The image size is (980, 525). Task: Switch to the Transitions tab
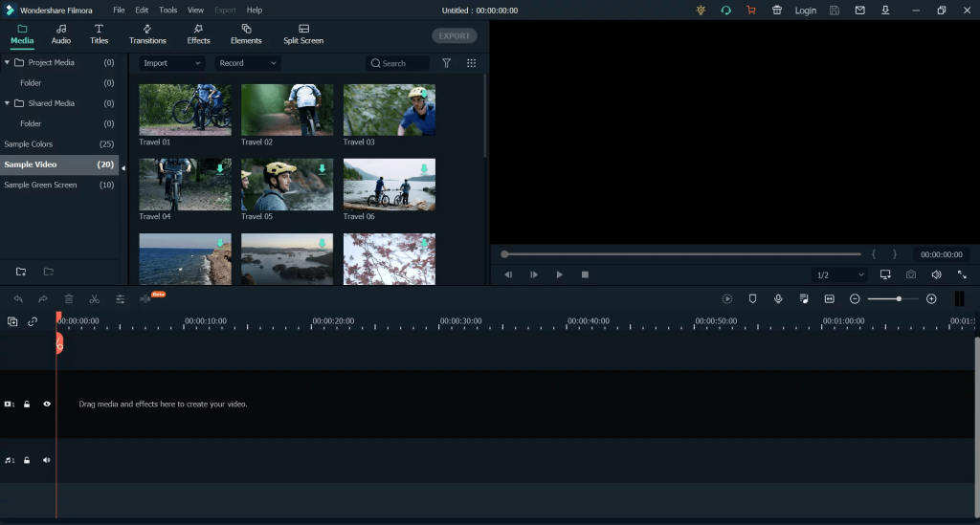[147, 34]
